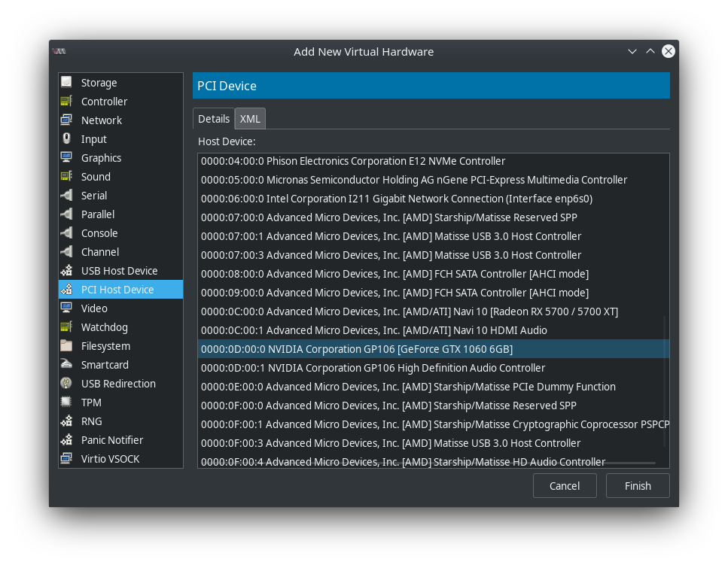The width and height of the screenshot is (728, 565).
Task: Select the Navi 10 HDMI Audio device
Action: coord(433,330)
